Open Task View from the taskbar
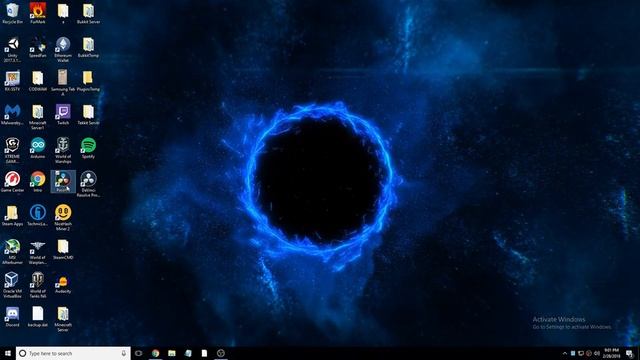This screenshot has height=360, width=640. pos(139,353)
